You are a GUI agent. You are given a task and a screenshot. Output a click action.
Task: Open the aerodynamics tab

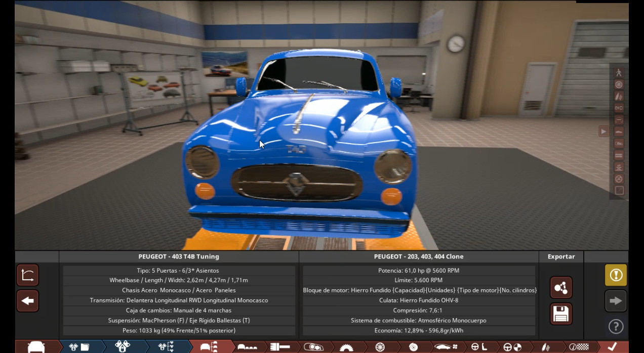pos(446,347)
